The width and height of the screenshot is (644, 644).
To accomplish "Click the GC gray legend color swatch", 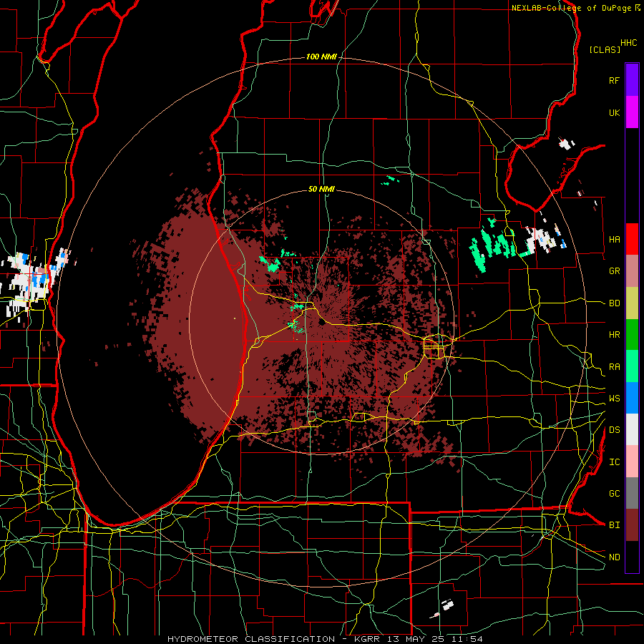I will pos(632,493).
